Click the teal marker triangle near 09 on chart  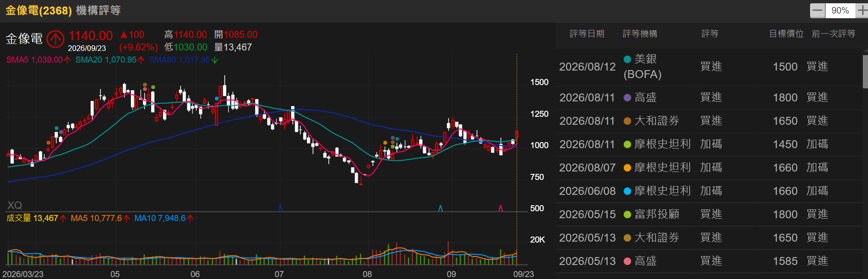coord(440,208)
